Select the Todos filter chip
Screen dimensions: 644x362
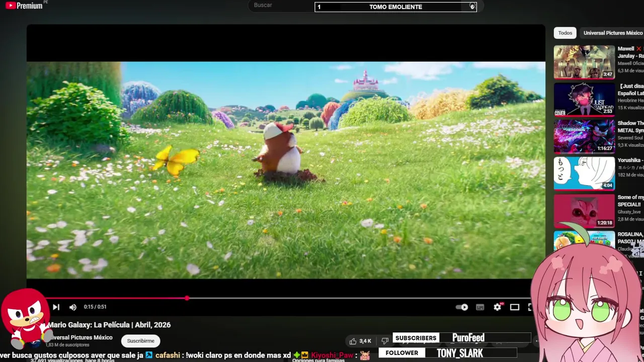click(565, 33)
